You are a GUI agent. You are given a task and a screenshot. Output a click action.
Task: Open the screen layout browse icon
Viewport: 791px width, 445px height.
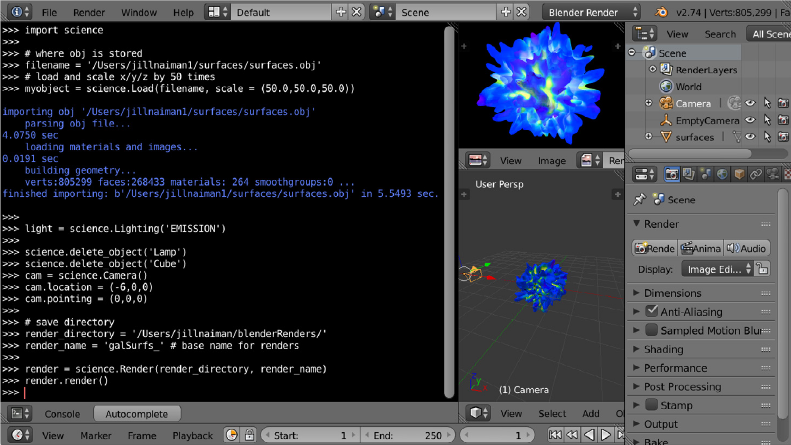(218, 12)
